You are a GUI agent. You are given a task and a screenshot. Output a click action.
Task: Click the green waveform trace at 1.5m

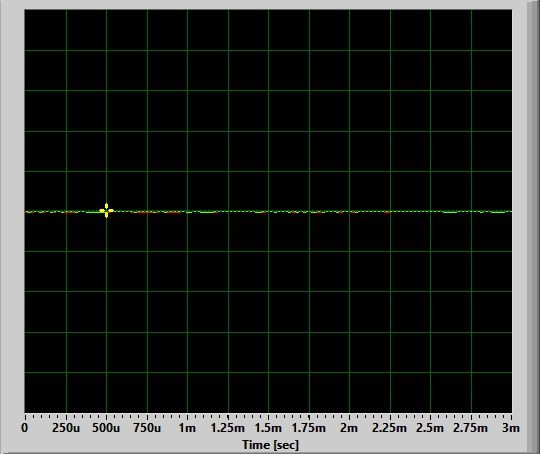click(268, 211)
